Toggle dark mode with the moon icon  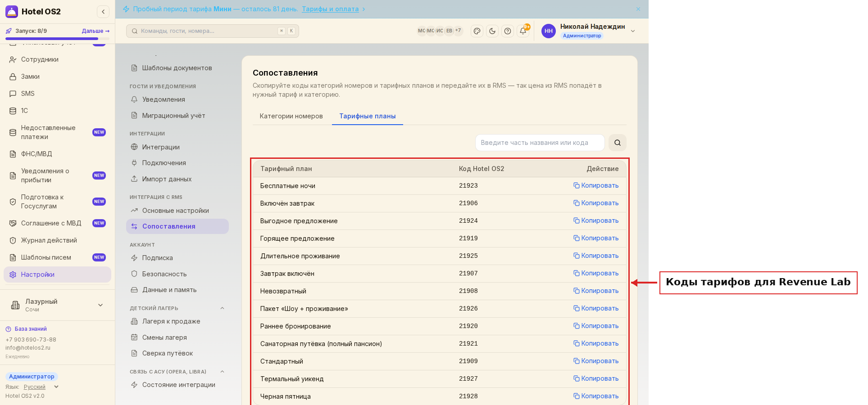point(492,31)
